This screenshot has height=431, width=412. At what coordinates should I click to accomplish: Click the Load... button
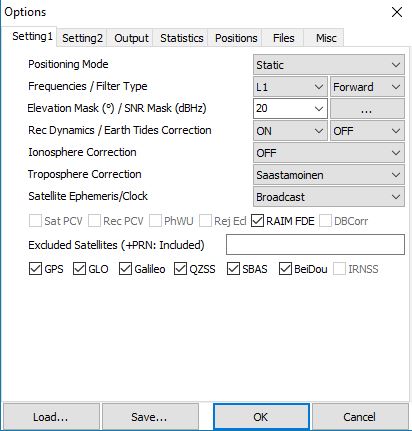tap(51, 417)
